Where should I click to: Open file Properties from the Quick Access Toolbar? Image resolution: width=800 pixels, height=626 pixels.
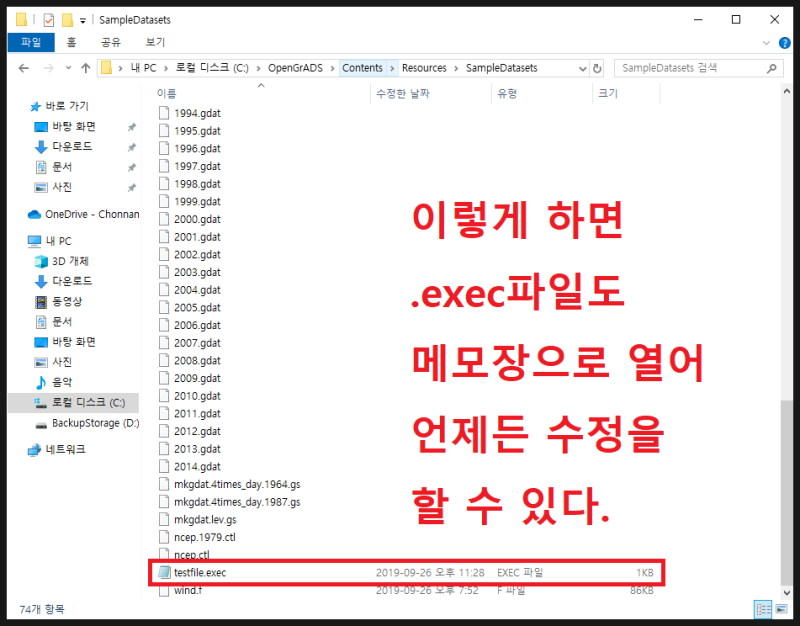47,17
